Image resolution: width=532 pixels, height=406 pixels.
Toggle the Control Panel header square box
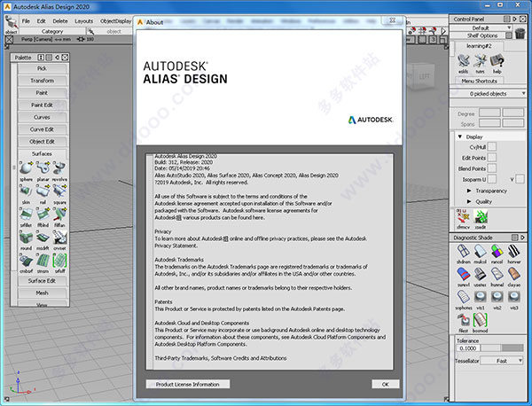pyautogui.click(x=507, y=19)
